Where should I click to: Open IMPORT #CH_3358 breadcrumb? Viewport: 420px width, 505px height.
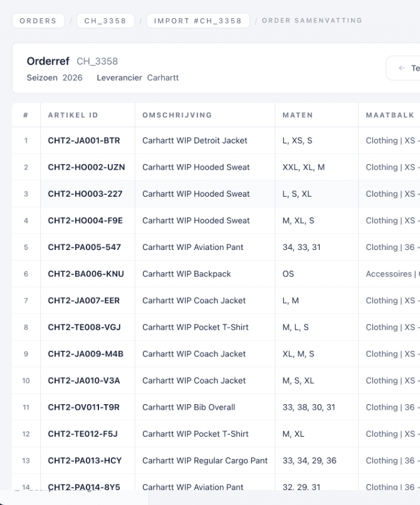198,21
